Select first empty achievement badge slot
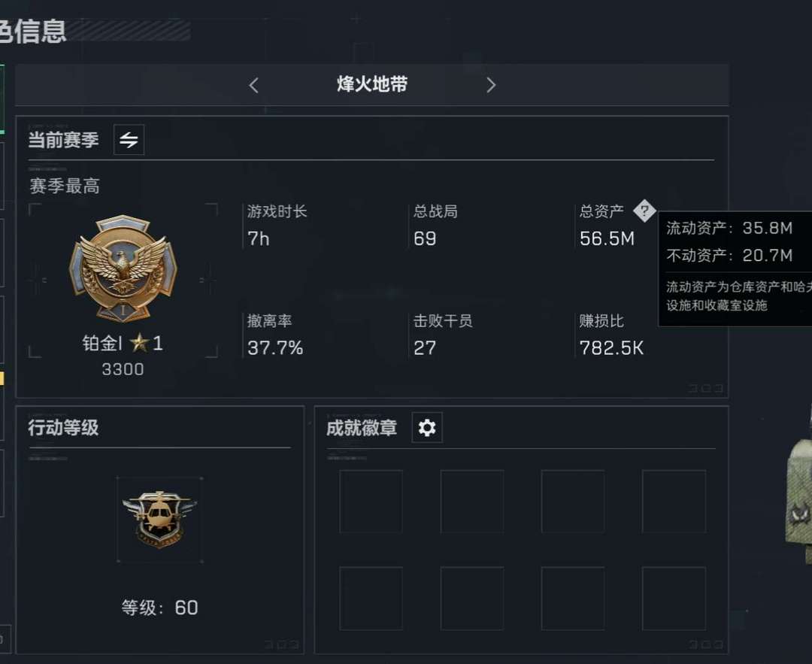This screenshot has width=812, height=664. (x=371, y=502)
